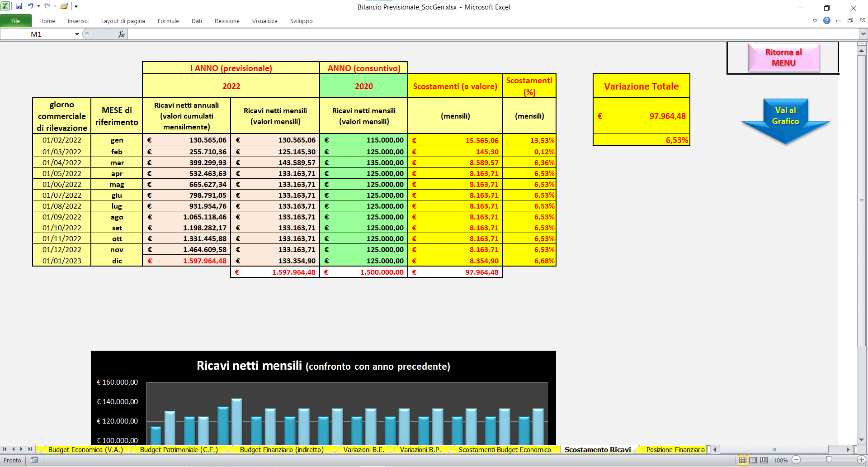Open Excel Help question mark icon
The height and width of the screenshot is (467, 868).
click(x=827, y=20)
